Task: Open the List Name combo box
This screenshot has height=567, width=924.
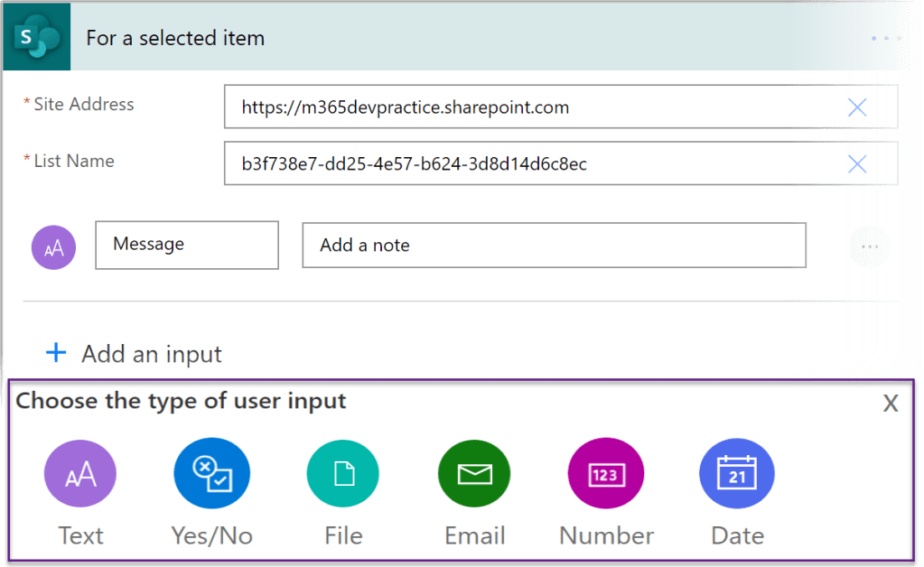Action: coord(533,163)
